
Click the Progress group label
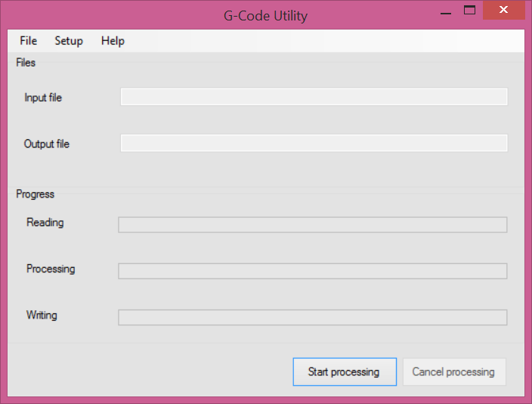click(35, 194)
